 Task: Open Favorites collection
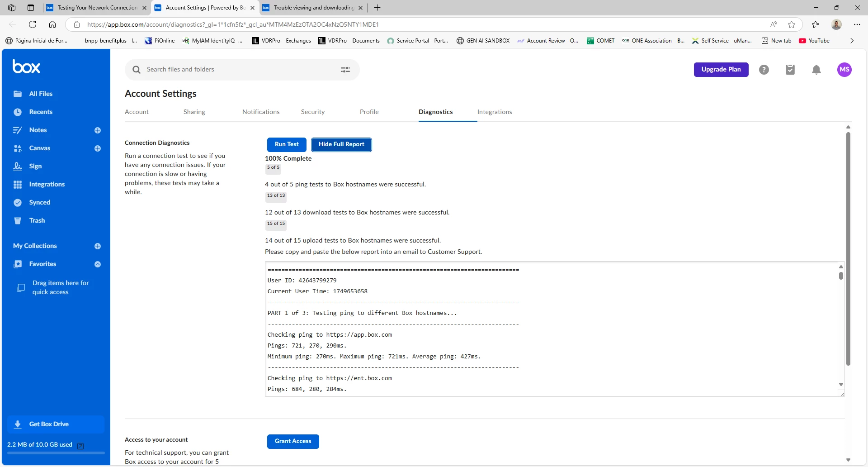(42, 264)
